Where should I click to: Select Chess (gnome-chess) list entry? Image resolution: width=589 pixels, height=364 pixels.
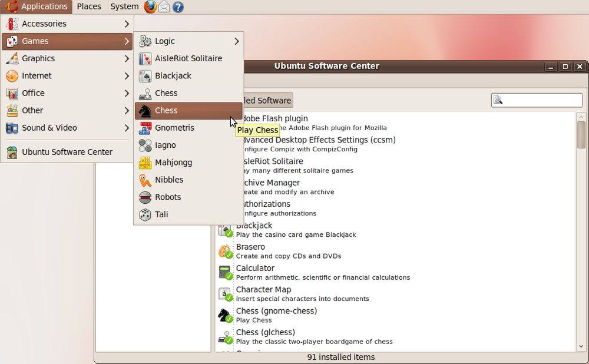pyautogui.click(x=396, y=315)
